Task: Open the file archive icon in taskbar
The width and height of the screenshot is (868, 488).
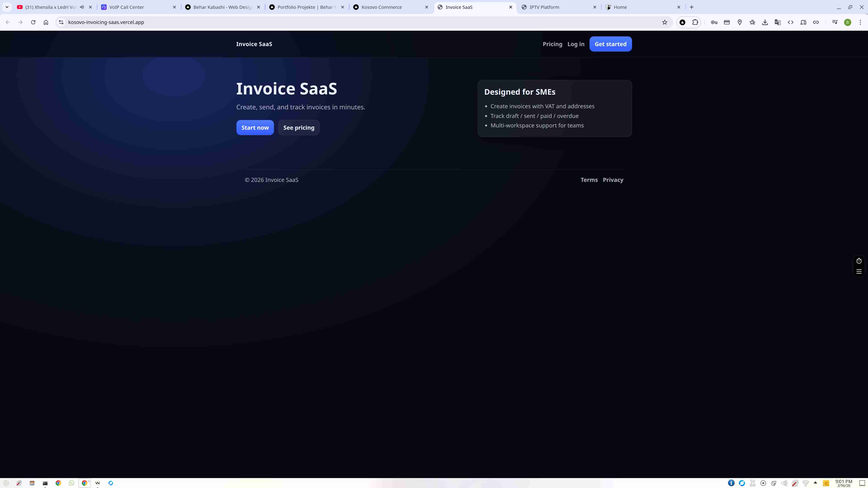Action: pos(32,483)
